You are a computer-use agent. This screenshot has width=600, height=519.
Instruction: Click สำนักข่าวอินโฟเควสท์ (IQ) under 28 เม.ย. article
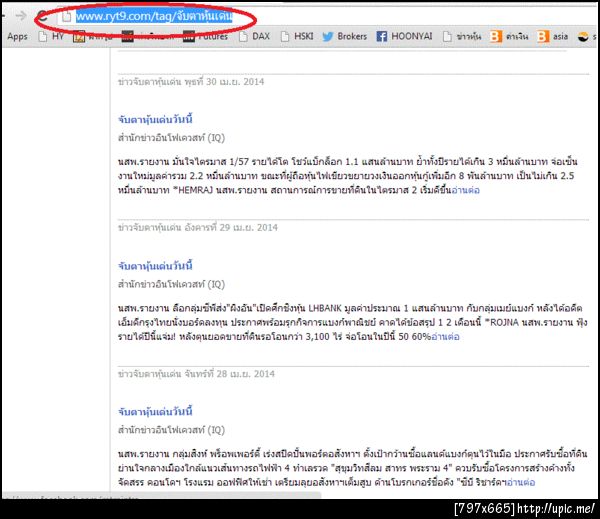(x=171, y=430)
